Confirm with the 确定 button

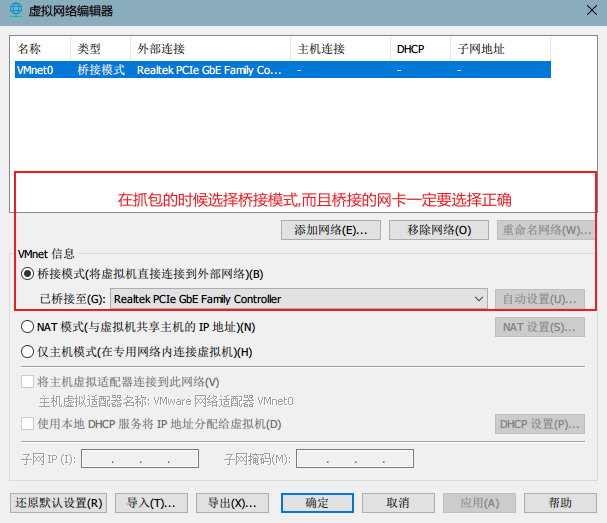pyautogui.click(x=317, y=503)
